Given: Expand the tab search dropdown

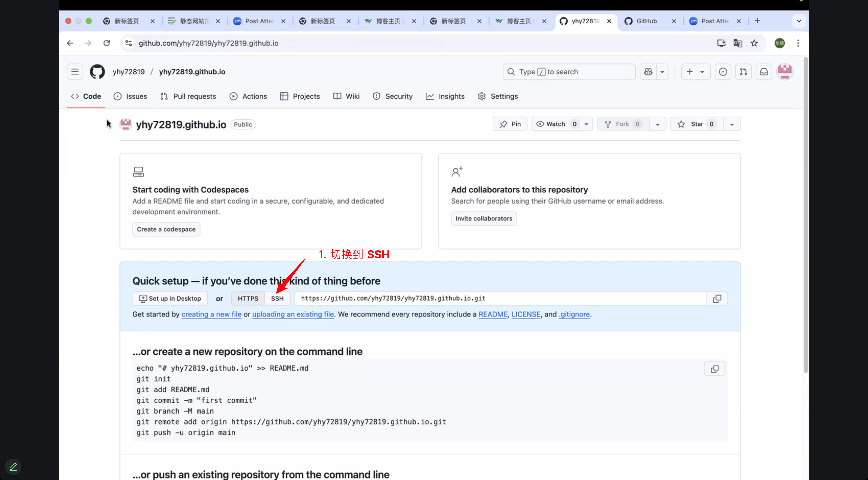Looking at the screenshot, I should 799,21.
